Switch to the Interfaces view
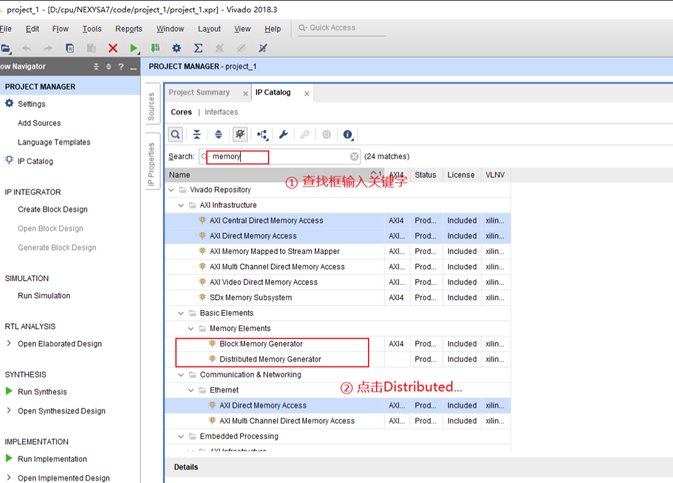 click(x=221, y=112)
